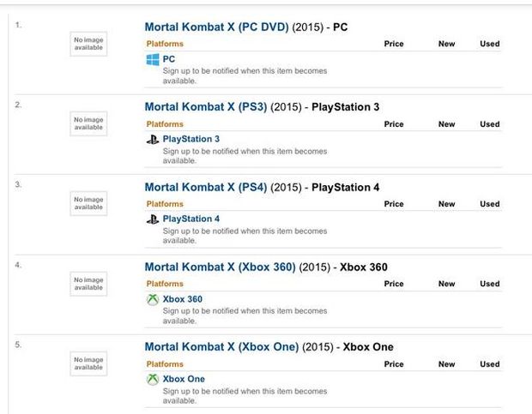The image size is (532, 414).
Task: Click the Windows PC platform icon
Action: [x=153, y=59]
